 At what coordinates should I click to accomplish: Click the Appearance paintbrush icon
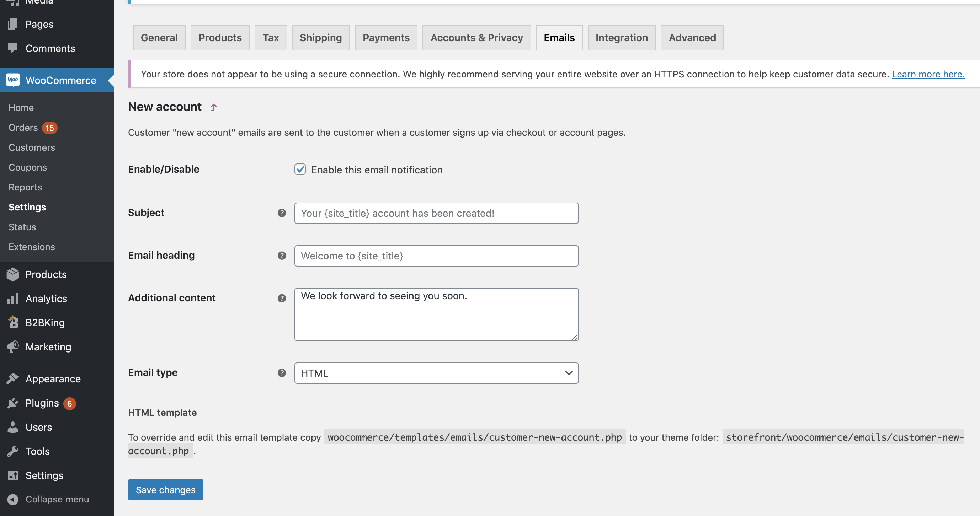point(13,379)
